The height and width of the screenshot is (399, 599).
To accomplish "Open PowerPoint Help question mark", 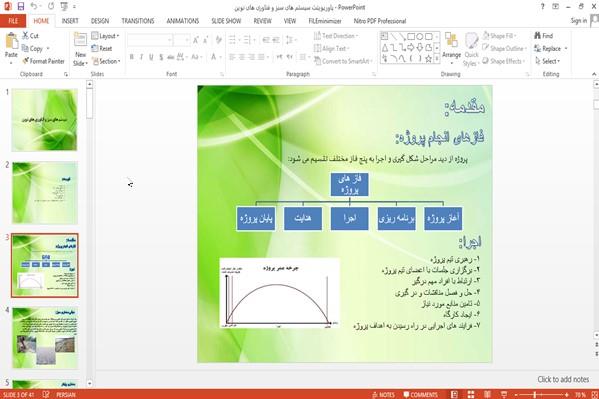I will 542,6.
